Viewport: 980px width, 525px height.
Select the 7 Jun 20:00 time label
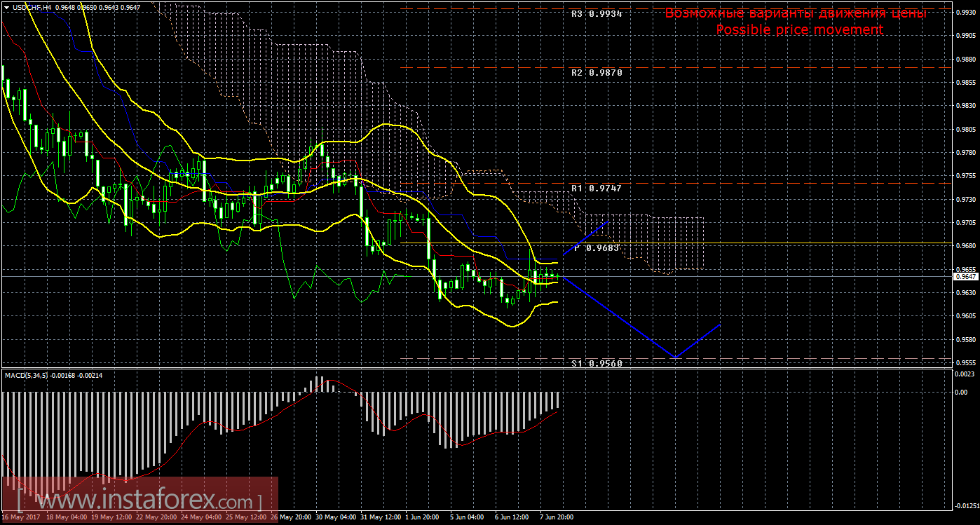tap(555, 518)
